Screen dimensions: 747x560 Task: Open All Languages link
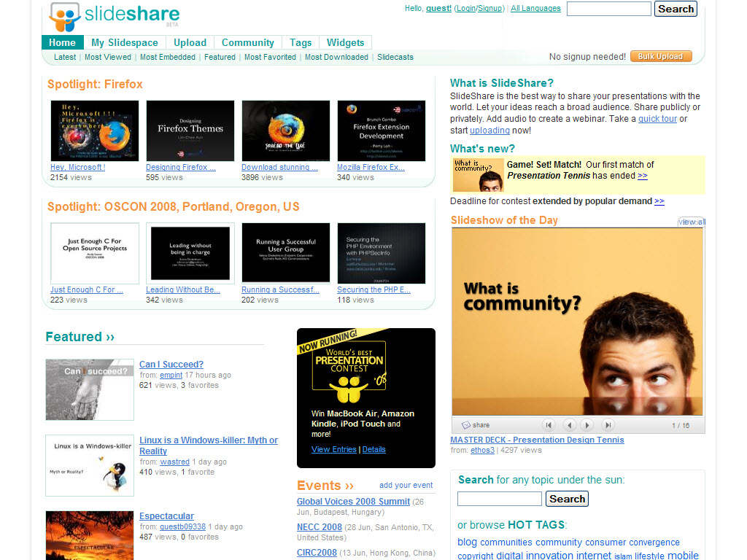(x=535, y=8)
